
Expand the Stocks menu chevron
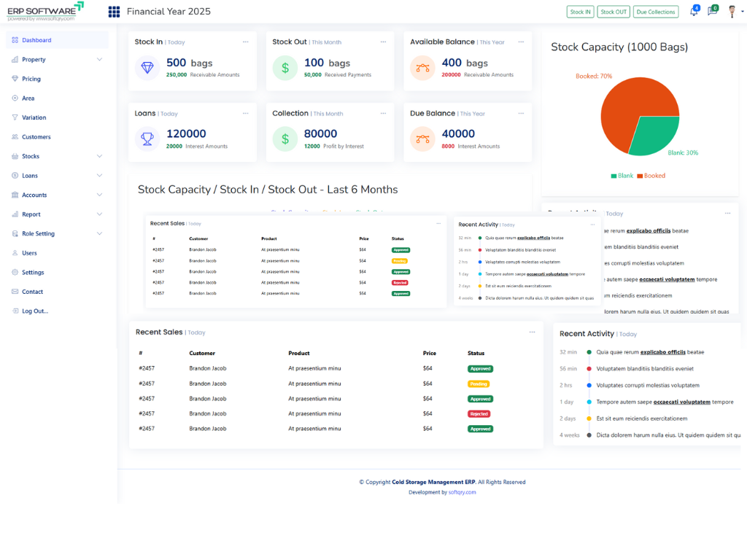99,156
